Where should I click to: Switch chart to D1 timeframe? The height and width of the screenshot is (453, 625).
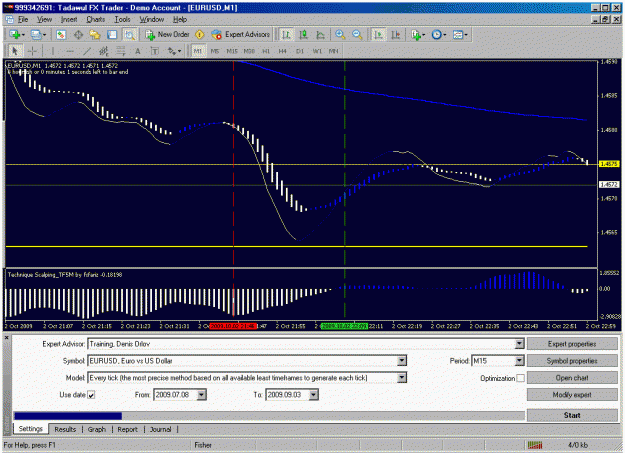300,51
